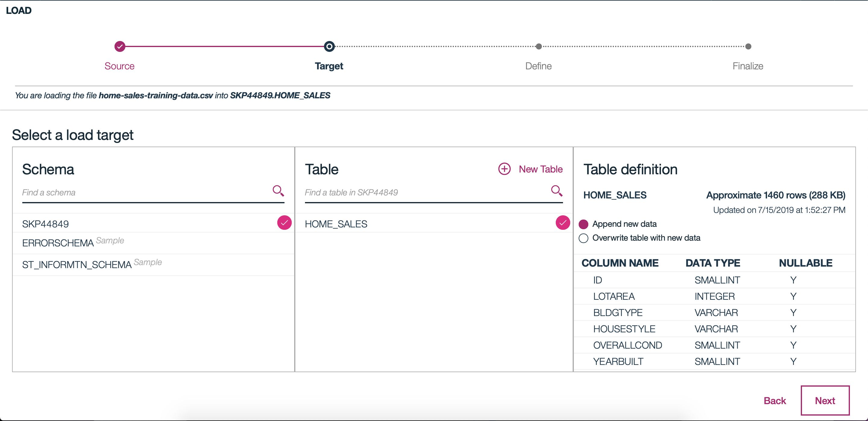
Task: Click the checkmark beside HOME_SALES table
Action: pyautogui.click(x=562, y=223)
